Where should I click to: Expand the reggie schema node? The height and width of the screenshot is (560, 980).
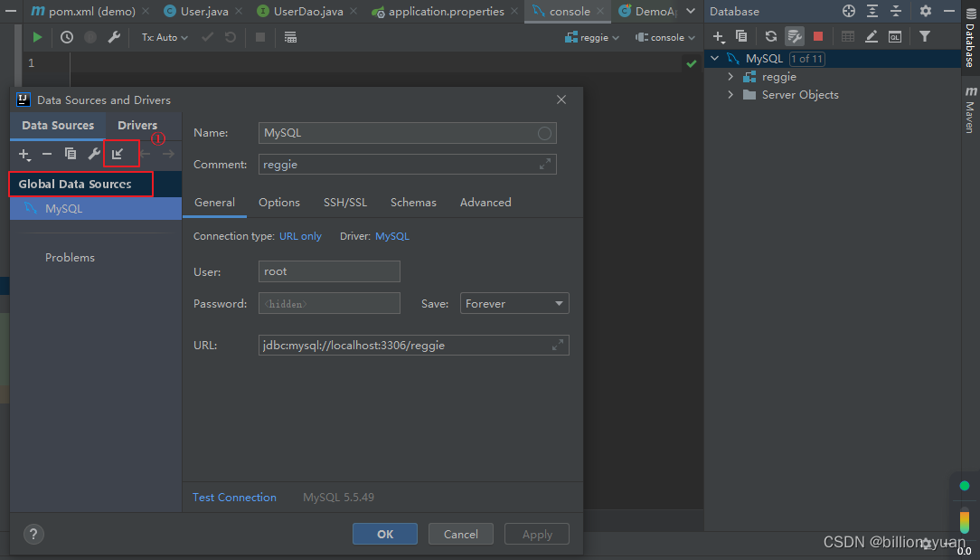click(x=730, y=76)
